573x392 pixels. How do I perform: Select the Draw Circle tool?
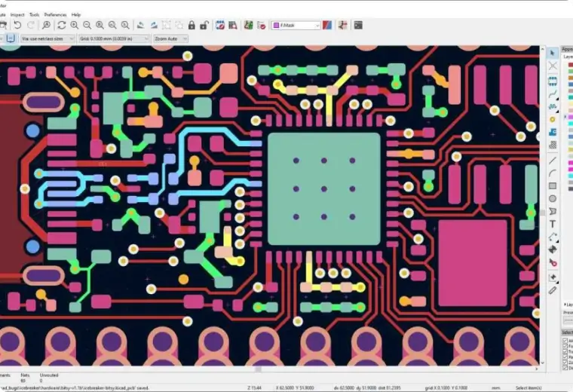pos(553,198)
